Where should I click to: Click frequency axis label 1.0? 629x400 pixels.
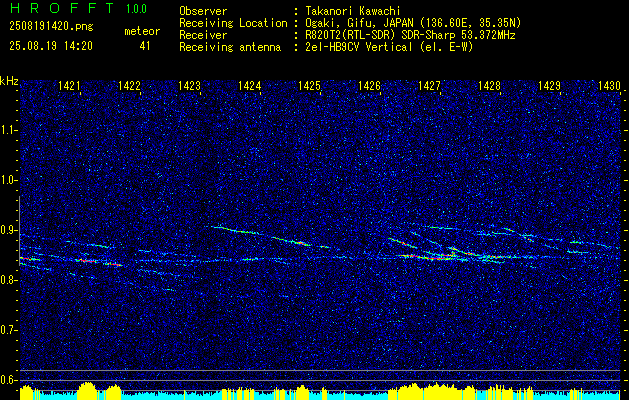click(7, 180)
